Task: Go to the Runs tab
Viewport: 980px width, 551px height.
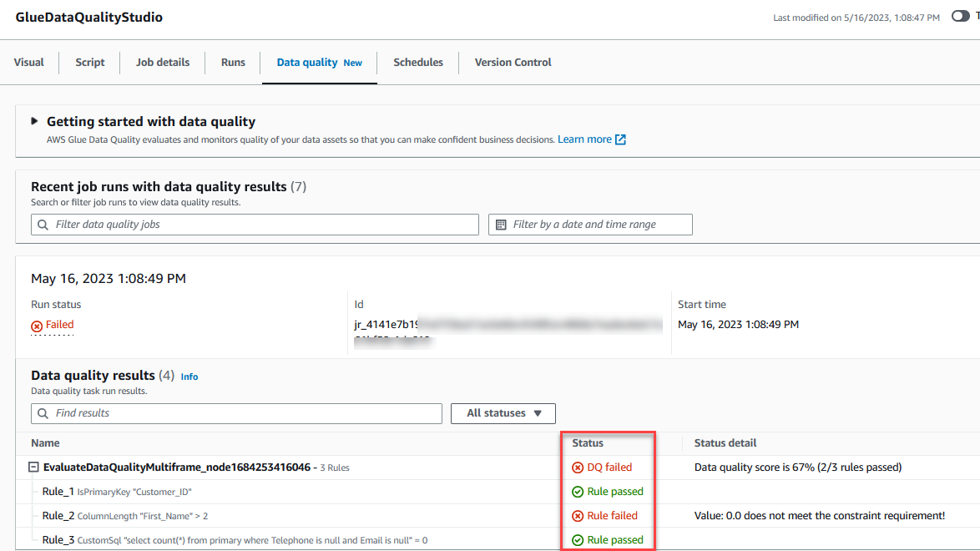Action: (x=233, y=63)
